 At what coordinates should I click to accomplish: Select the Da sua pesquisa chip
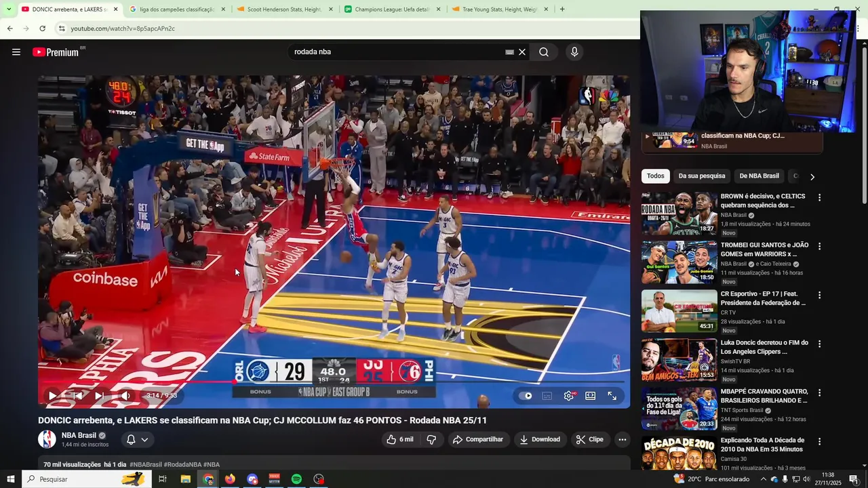coord(702,176)
